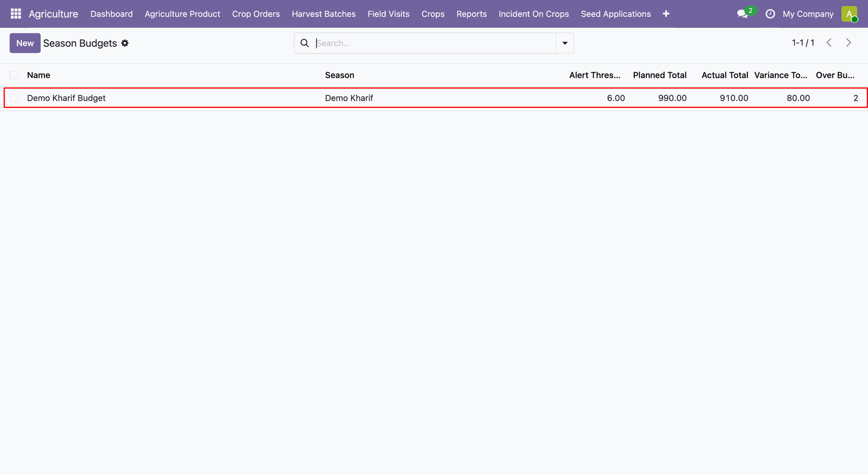Screen dimensions: 868x475
Task: Open the messages conversation icon
Action: coord(742,14)
